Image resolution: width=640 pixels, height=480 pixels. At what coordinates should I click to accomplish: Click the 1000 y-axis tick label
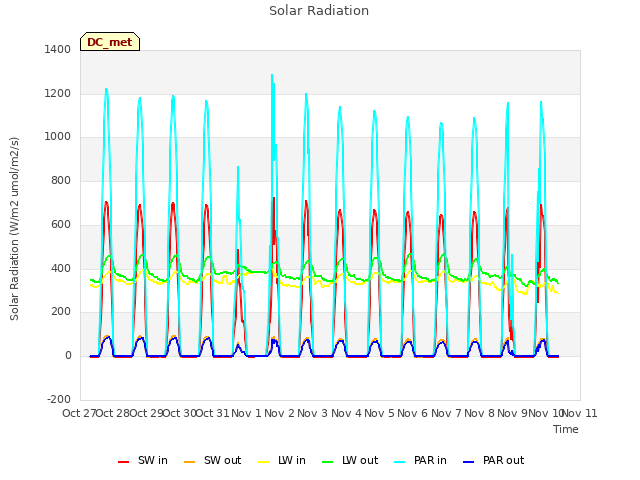pos(58,137)
